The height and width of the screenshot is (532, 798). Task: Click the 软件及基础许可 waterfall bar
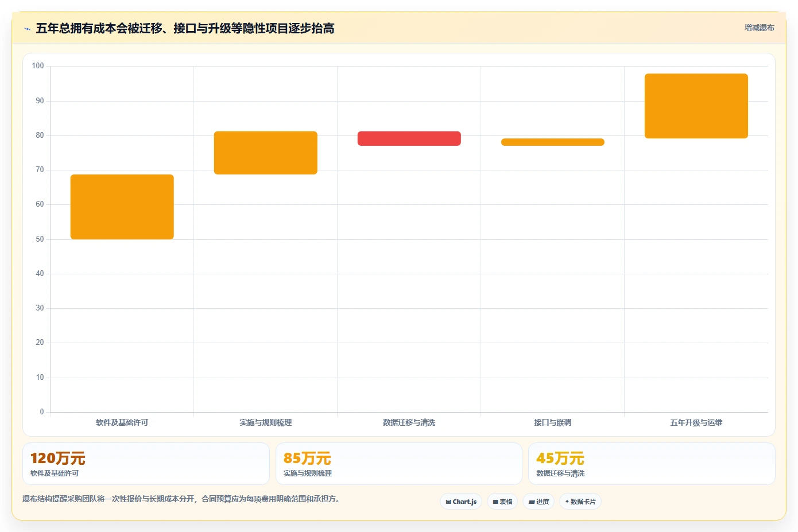point(122,207)
